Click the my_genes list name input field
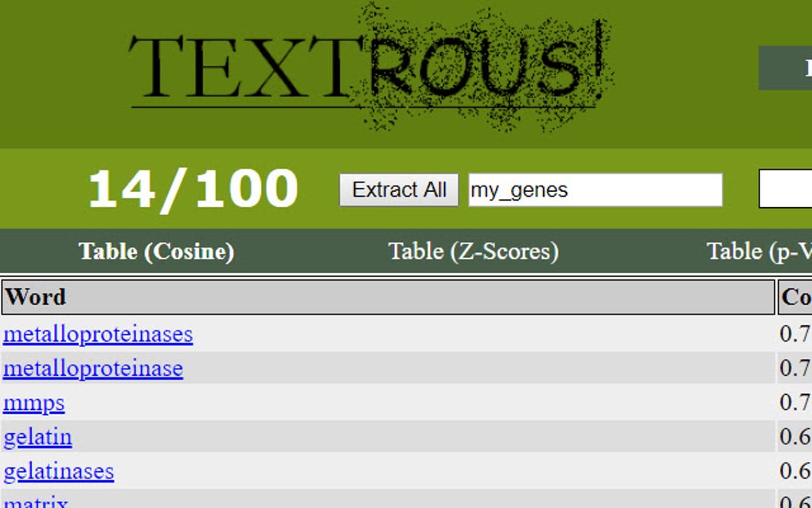 [594, 190]
